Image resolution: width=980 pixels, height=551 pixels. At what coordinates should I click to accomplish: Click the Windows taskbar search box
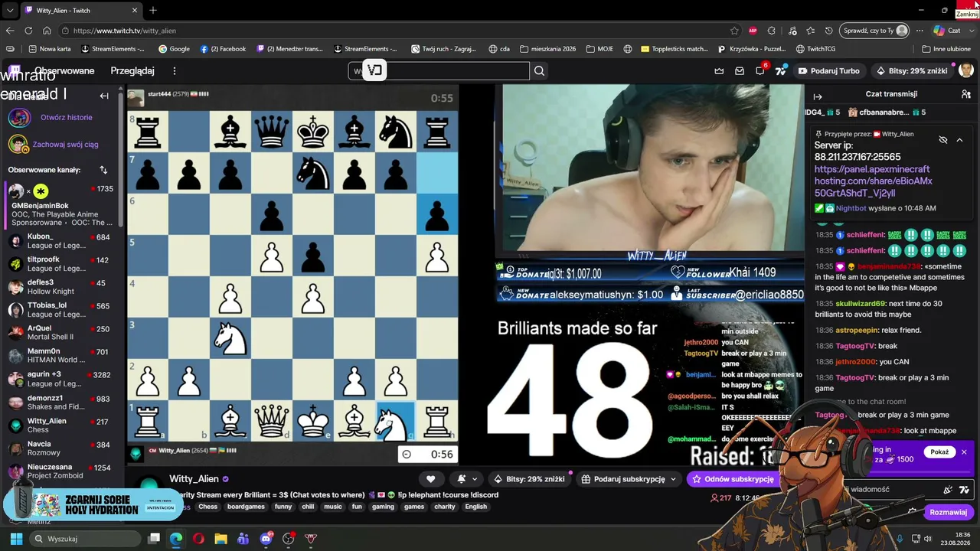click(86, 539)
